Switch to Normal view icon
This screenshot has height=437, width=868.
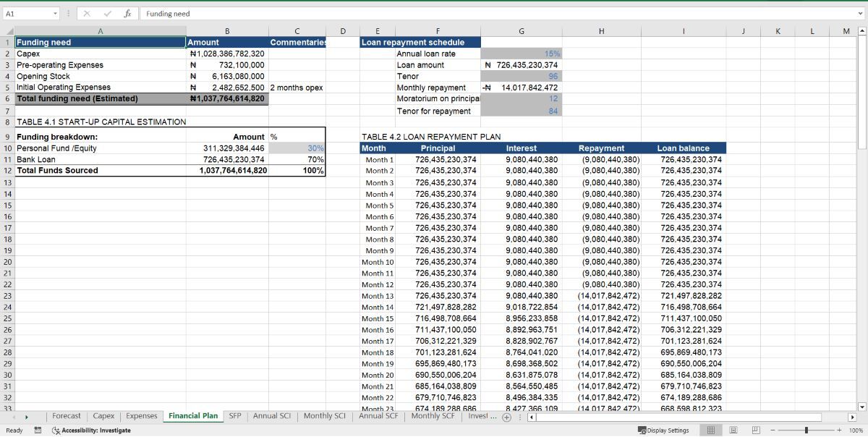tap(711, 430)
